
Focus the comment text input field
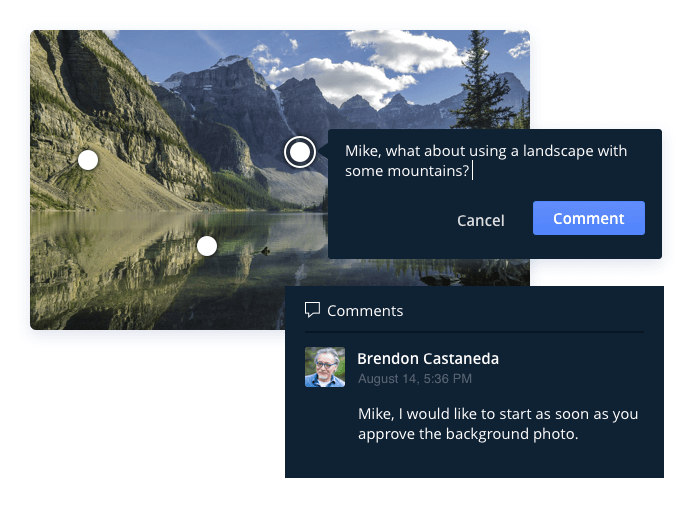click(486, 161)
